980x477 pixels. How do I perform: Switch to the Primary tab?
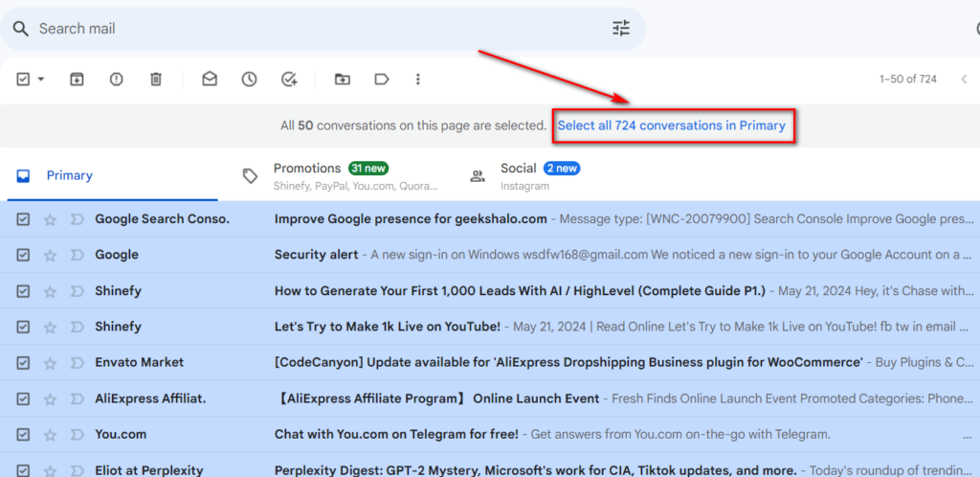coord(113,175)
